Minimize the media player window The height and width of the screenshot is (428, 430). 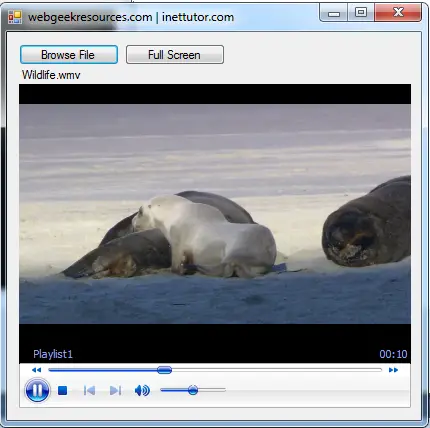[334, 13]
